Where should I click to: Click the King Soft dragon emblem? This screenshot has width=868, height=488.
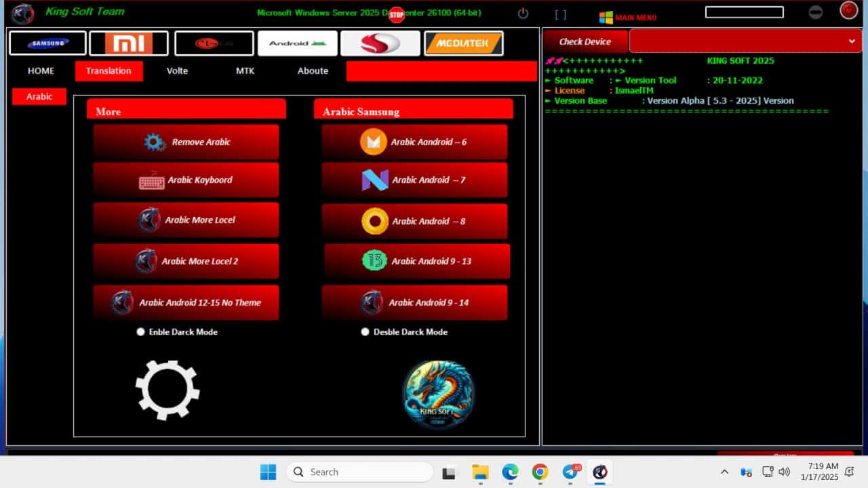click(x=439, y=394)
